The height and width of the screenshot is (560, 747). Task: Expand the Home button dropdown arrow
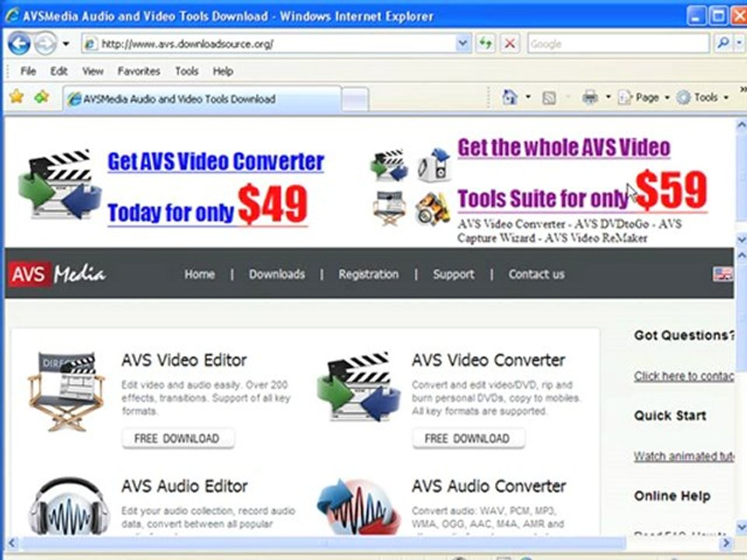[528, 97]
